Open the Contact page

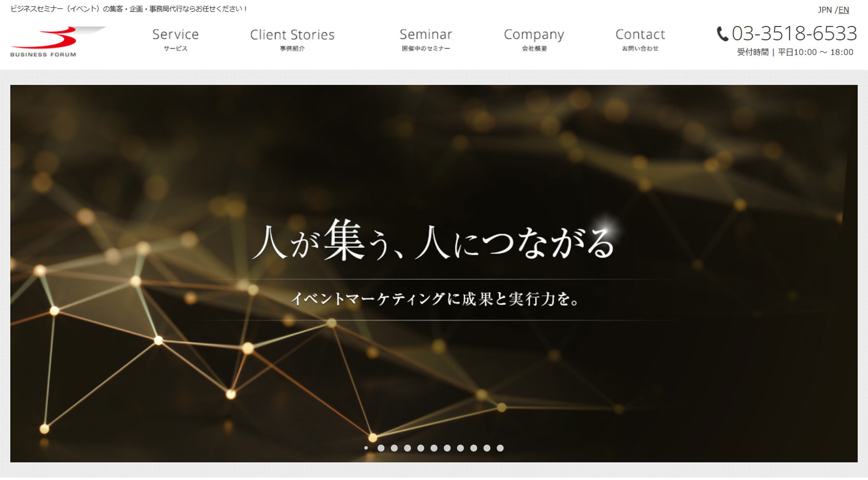coord(640,40)
